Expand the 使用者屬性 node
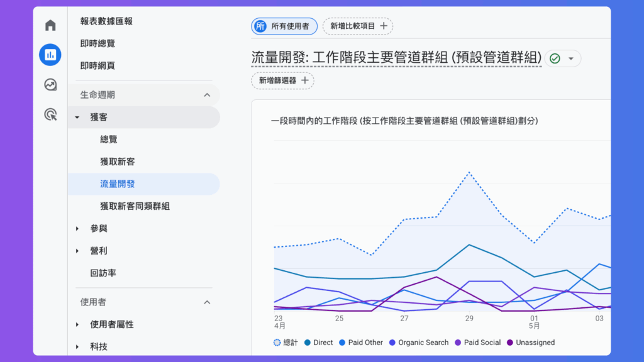 (x=77, y=325)
